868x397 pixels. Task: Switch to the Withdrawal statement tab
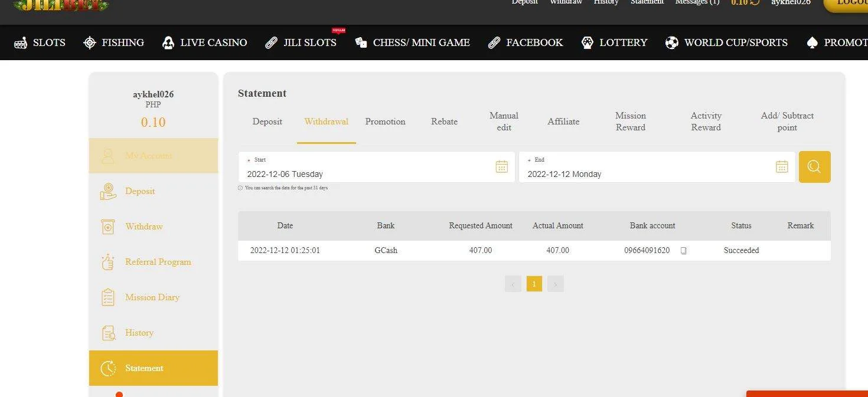tap(327, 122)
